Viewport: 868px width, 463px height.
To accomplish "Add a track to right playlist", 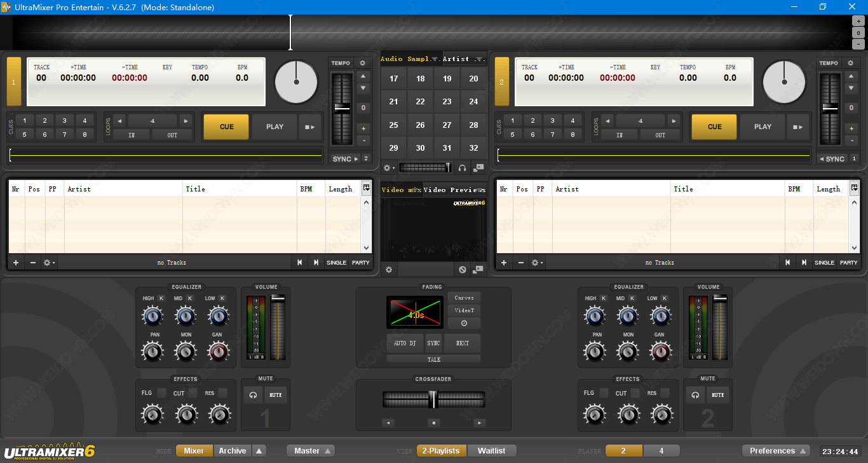I will (504, 263).
